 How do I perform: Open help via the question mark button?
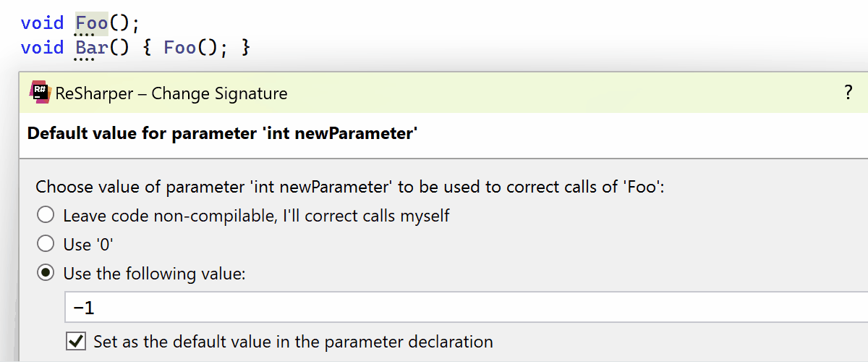click(848, 93)
